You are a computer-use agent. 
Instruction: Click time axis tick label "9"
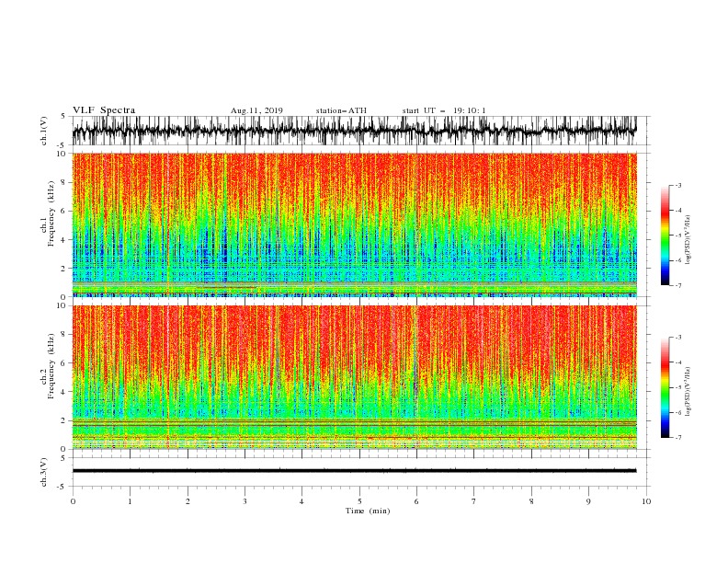(588, 501)
